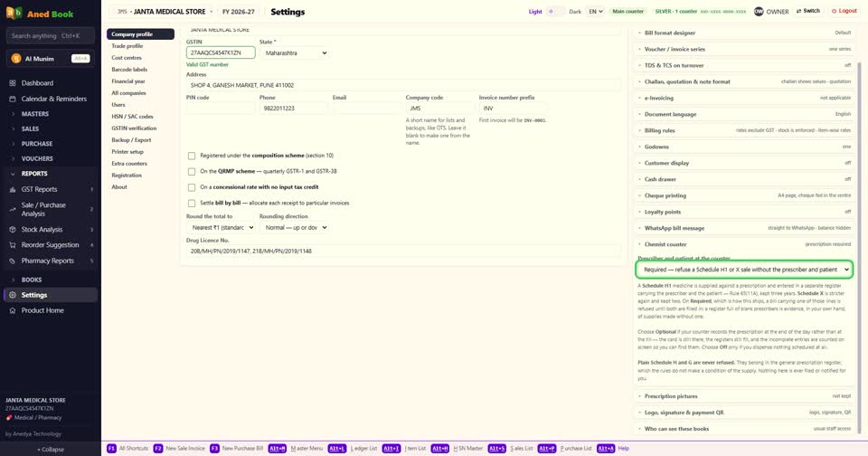Click the Invoice number prefix field

(x=512, y=109)
